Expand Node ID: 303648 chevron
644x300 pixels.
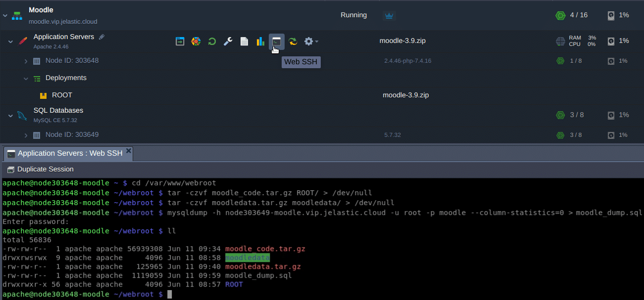26,61
